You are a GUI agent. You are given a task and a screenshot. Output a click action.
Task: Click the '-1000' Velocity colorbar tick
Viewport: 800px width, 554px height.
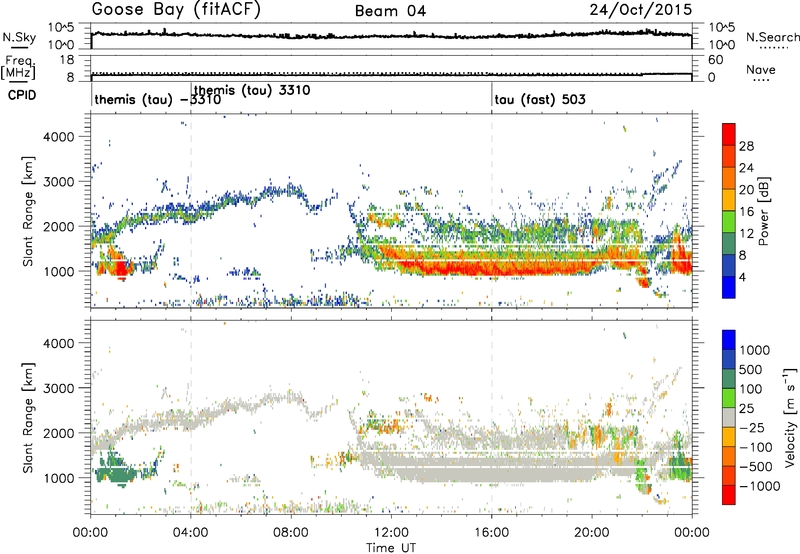point(759,486)
